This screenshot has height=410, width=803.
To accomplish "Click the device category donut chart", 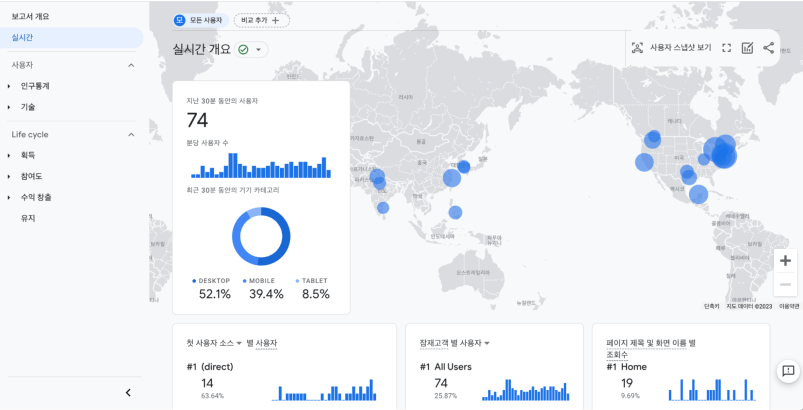I will click(x=261, y=236).
